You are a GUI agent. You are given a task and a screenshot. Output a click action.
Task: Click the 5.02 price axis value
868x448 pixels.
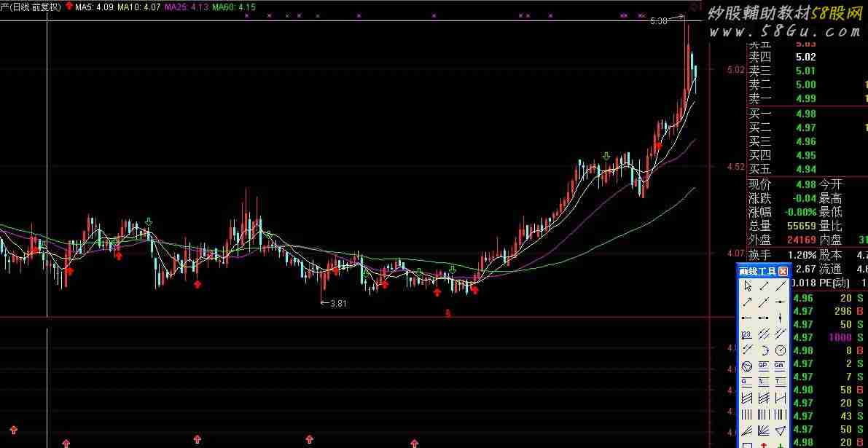tap(736, 70)
